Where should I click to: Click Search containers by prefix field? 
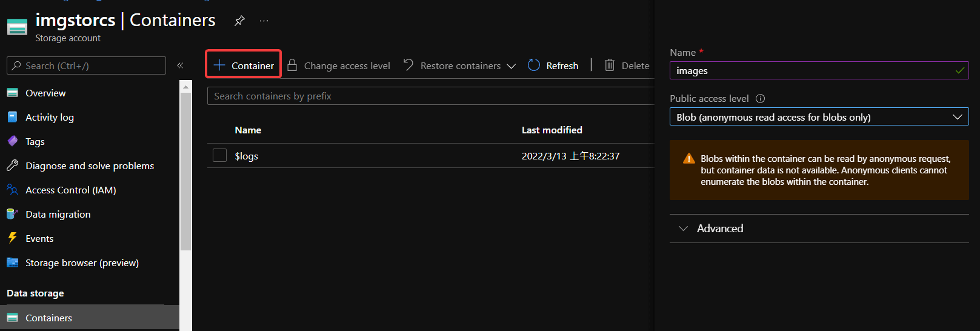click(x=424, y=96)
